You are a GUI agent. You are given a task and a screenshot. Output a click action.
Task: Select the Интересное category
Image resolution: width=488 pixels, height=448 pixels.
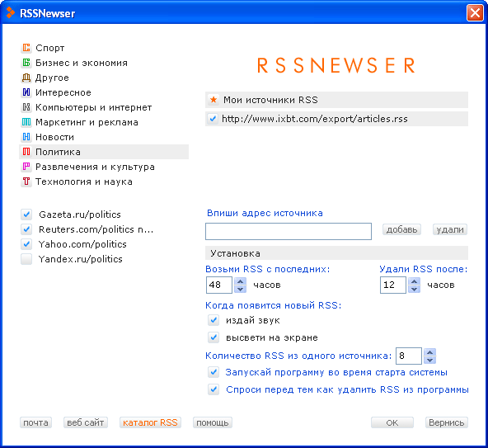63,92
